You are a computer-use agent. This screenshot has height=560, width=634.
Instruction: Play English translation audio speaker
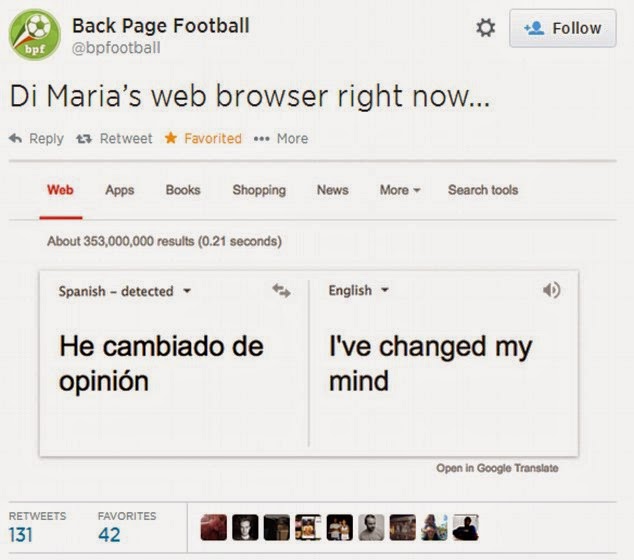551,290
